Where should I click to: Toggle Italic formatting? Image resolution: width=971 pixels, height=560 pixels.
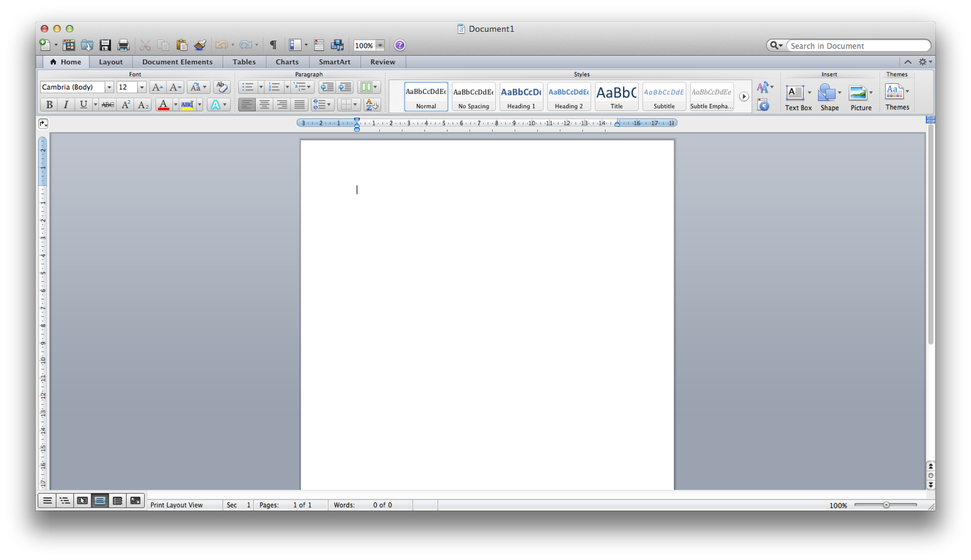click(x=66, y=104)
